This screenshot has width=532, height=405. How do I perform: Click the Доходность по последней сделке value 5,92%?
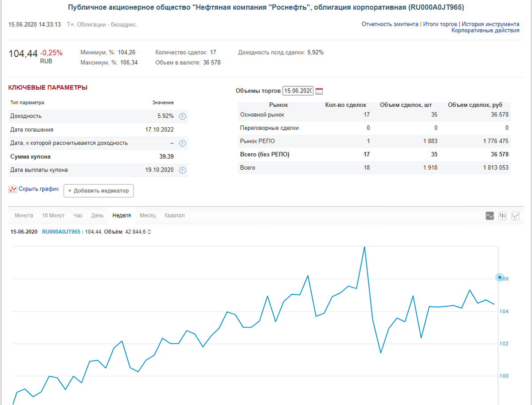(x=316, y=52)
